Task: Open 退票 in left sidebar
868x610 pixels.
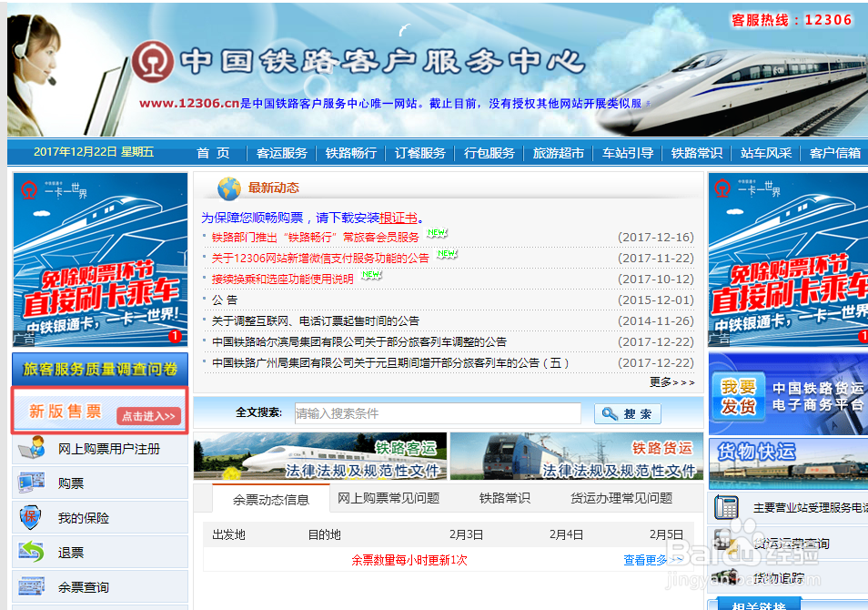Action: coord(71,553)
